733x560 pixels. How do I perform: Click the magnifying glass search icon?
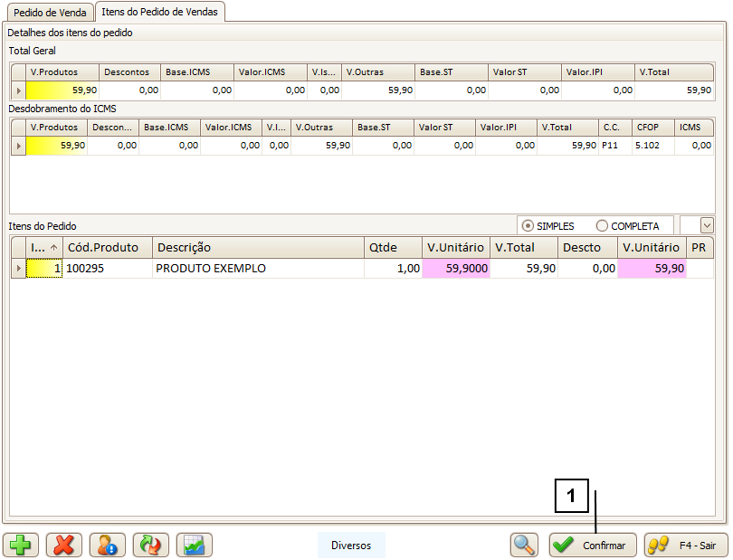coord(525,545)
